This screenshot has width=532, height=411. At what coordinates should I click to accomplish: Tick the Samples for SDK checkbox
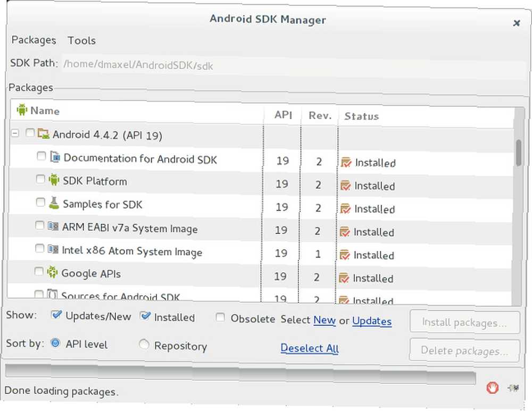[40, 202]
